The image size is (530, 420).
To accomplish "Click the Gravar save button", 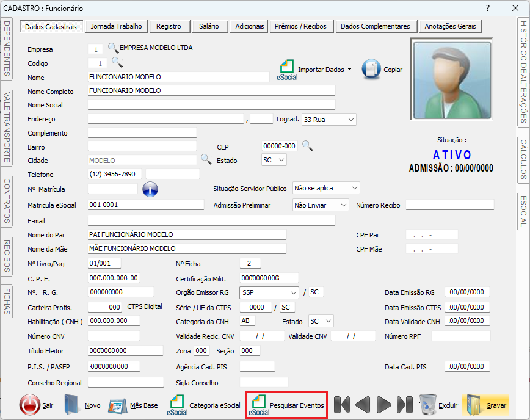I will pyautogui.click(x=486, y=405).
